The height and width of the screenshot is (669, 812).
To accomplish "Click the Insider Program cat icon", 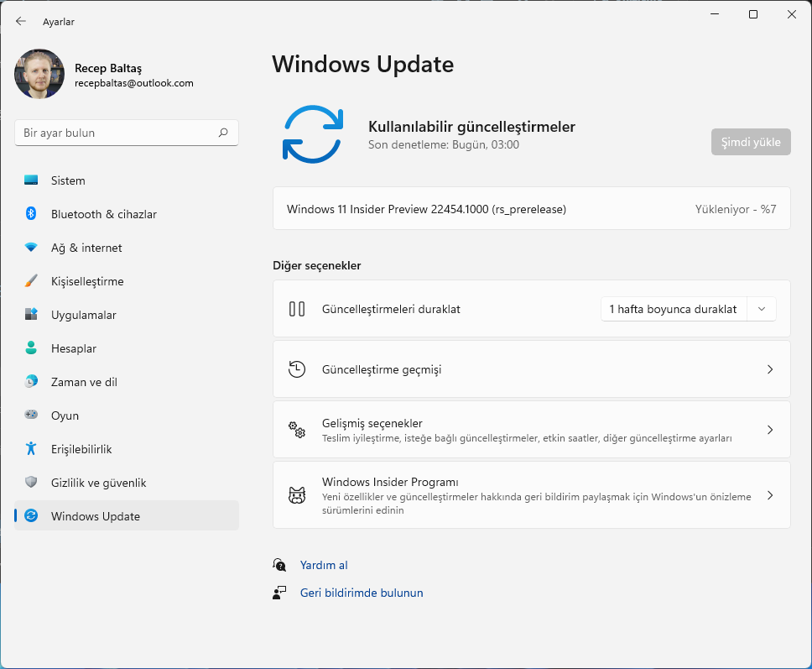I will 297,495.
